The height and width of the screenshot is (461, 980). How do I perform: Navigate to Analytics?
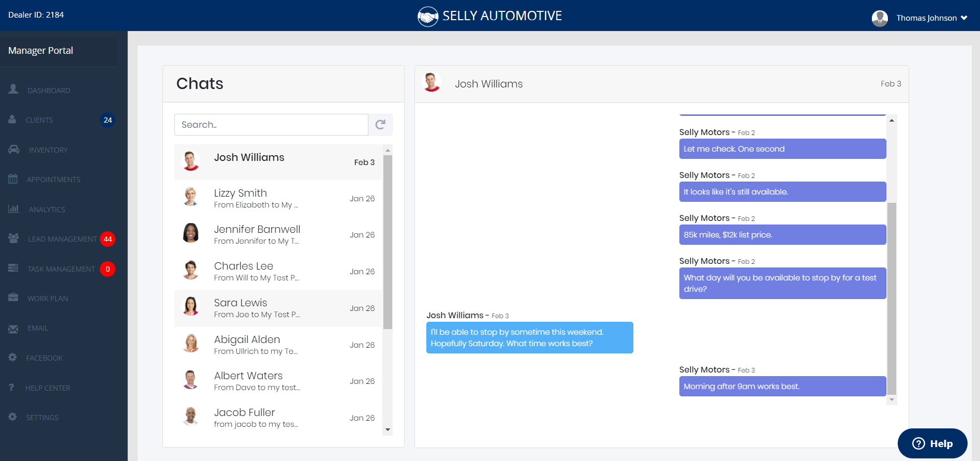click(x=47, y=210)
